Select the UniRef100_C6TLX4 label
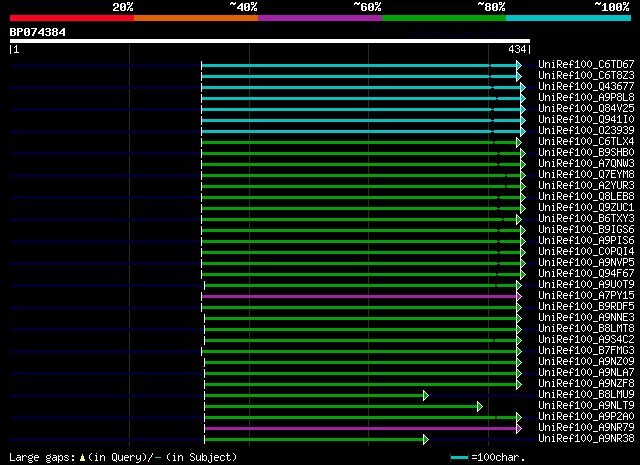Viewport: 640px width, 465px height. (586, 142)
